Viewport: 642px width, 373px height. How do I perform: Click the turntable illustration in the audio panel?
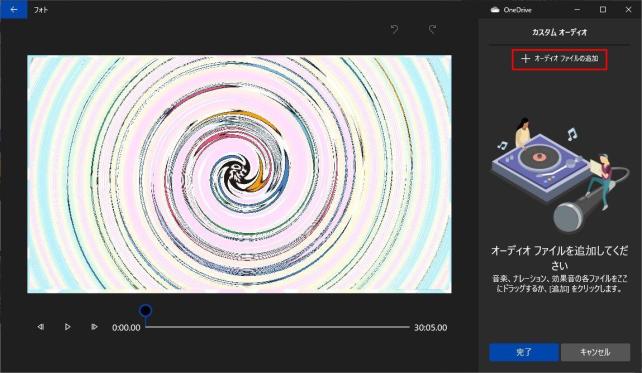(559, 175)
